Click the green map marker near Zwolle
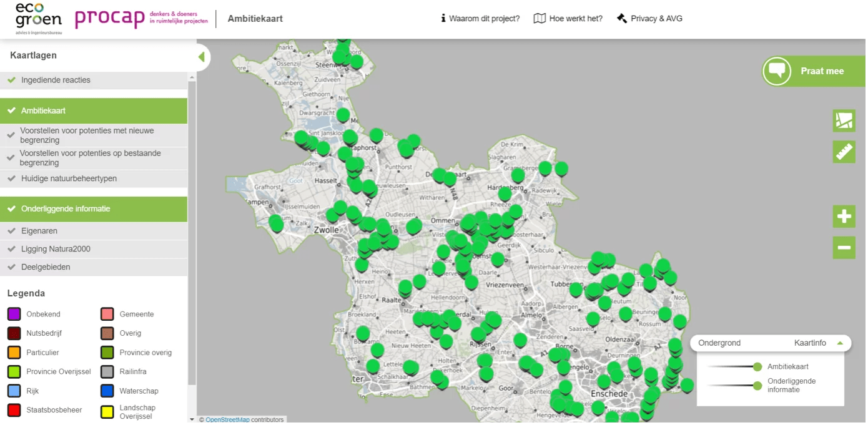868x425 pixels. coord(332,214)
